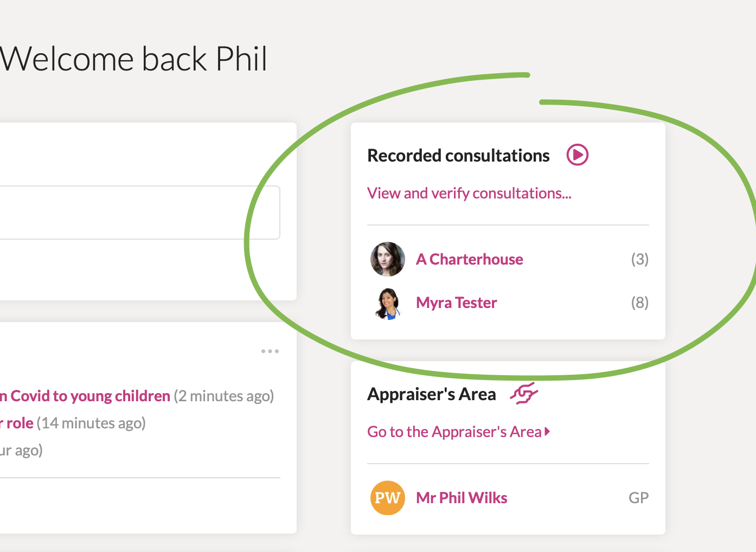Click Myra Tester's profile photo
Image resolution: width=756 pixels, height=552 pixels.
388,303
